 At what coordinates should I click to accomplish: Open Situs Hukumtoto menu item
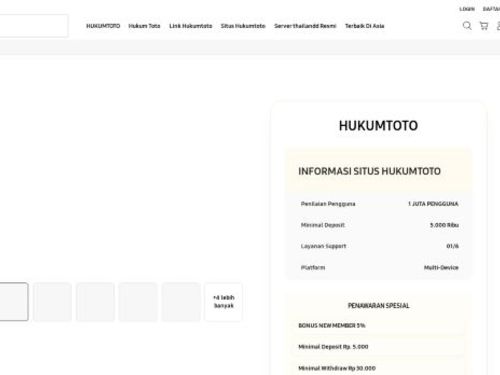[x=243, y=26]
